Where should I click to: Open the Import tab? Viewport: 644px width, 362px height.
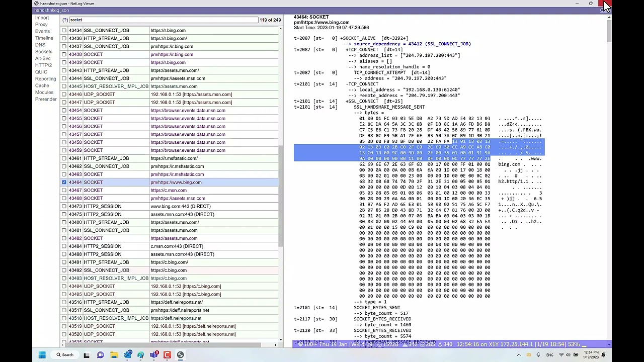click(42, 18)
